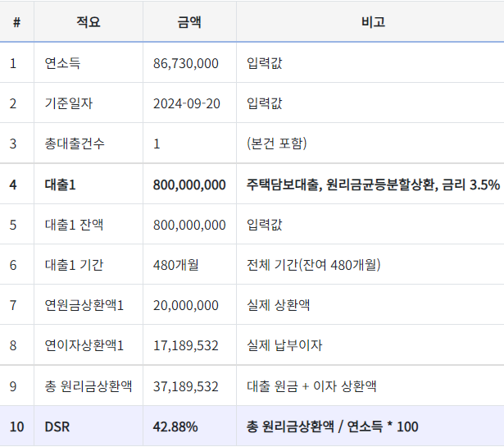The width and height of the screenshot is (504, 447).
Task: Click the '주택담보대출, 원리금균등분할상환' description
Action: pyautogui.click(x=343, y=185)
